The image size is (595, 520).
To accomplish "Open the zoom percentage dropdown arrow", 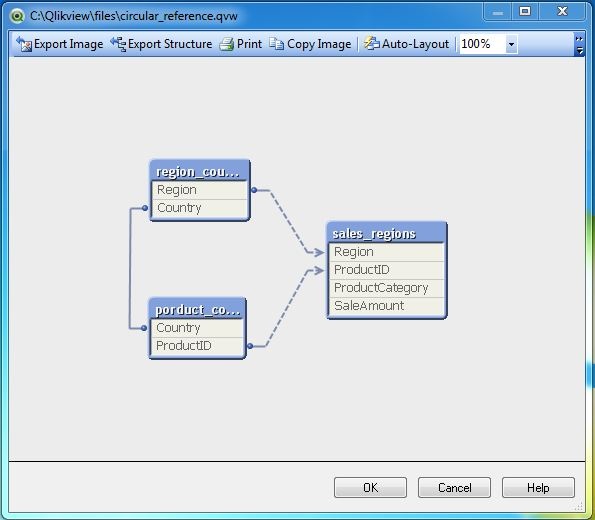I will coord(511,44).
